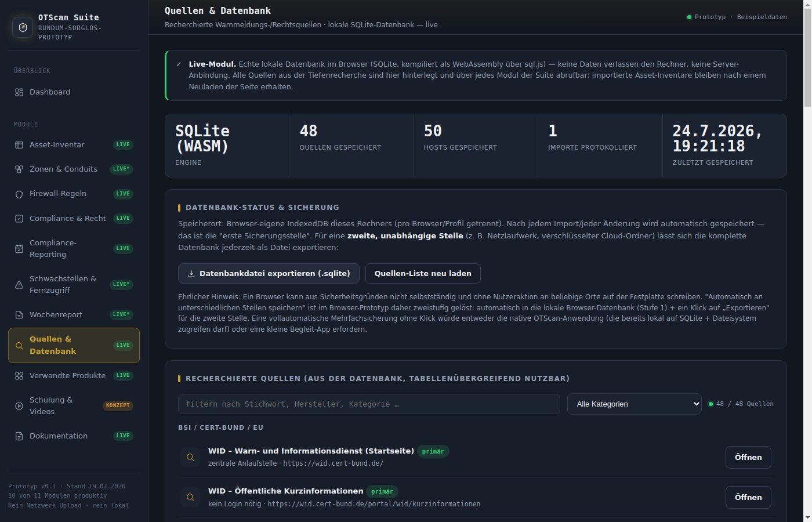Click the Schwachstellen warning triangle icon
Viewport: 812px width, 522px height.
(x=19, y=285)
